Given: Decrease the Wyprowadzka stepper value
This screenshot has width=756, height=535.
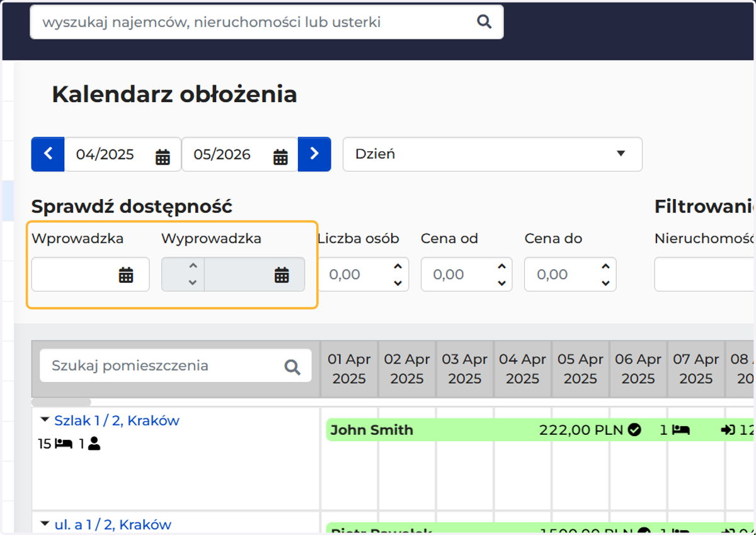Looking at the screenshot, I should pyautogui.click(x=193, y=282).
